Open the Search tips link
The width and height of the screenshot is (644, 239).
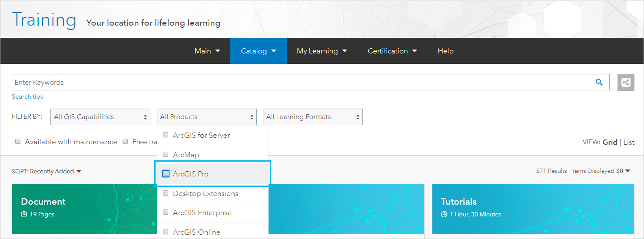point(27,96)
